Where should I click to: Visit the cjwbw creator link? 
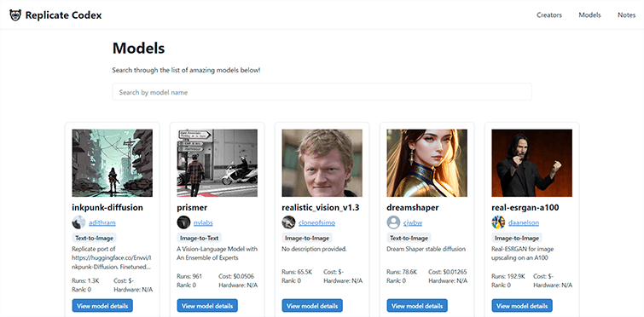[x=413, y=223]
